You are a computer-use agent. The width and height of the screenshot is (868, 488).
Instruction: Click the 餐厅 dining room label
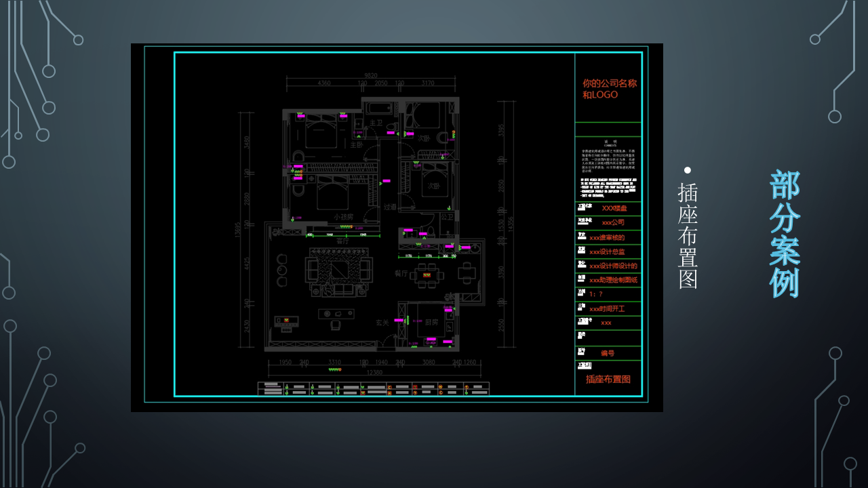401,274
